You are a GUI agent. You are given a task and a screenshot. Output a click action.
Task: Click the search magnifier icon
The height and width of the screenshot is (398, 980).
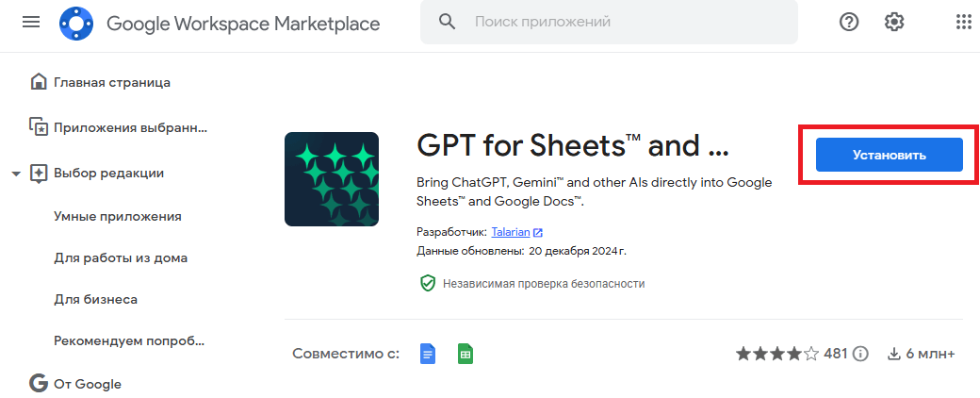click(x=448, y=22)
